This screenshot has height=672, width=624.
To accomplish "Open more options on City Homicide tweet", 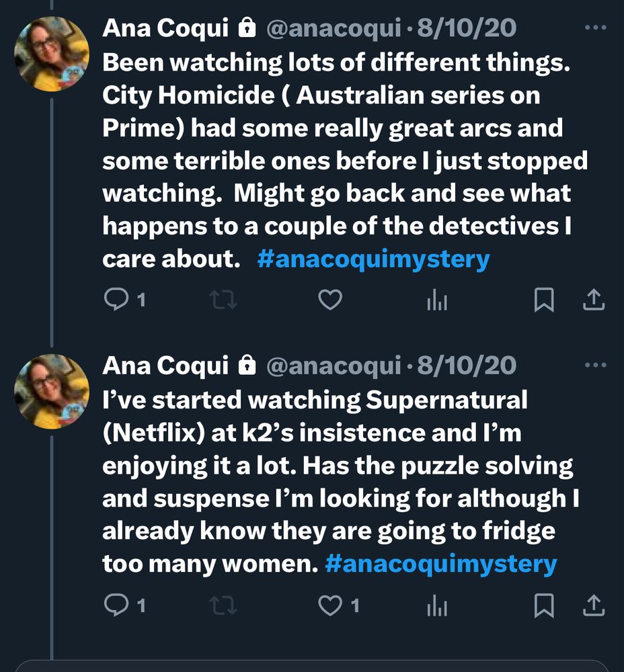I will [596, 28].
